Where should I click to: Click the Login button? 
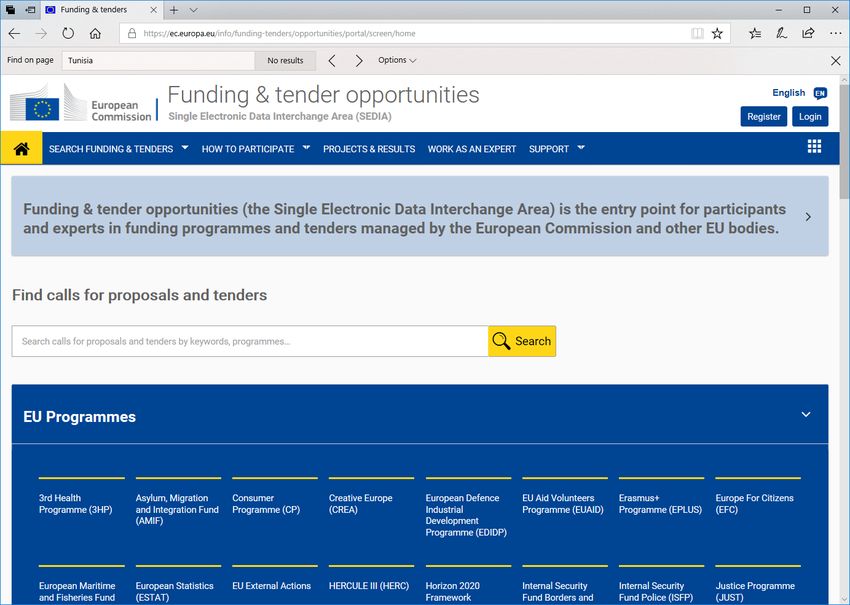810,117
